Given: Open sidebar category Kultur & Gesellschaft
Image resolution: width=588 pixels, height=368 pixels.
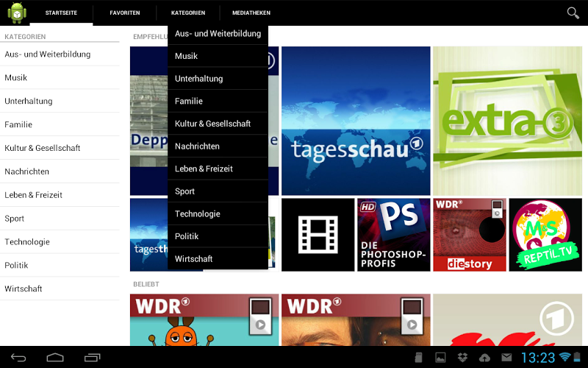Looking at the screenshot, I should [60, 148].
